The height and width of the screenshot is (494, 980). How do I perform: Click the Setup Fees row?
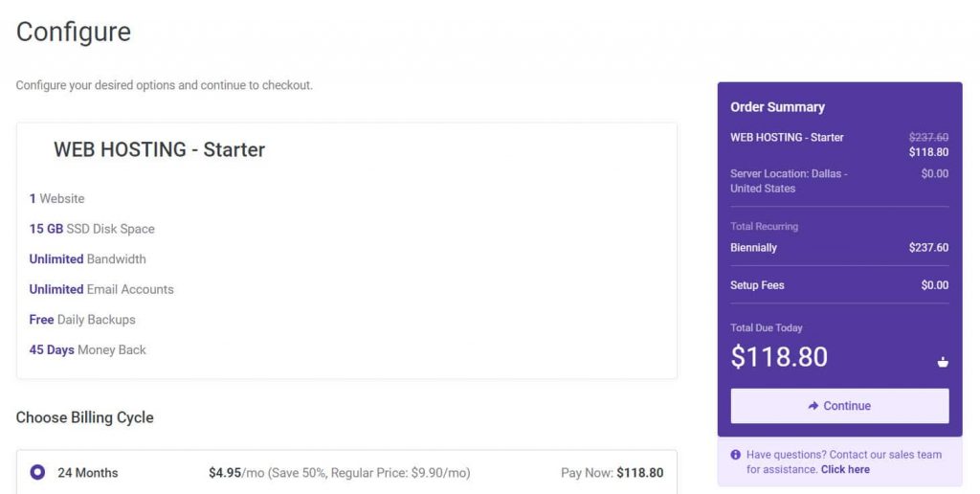(838, 285)
